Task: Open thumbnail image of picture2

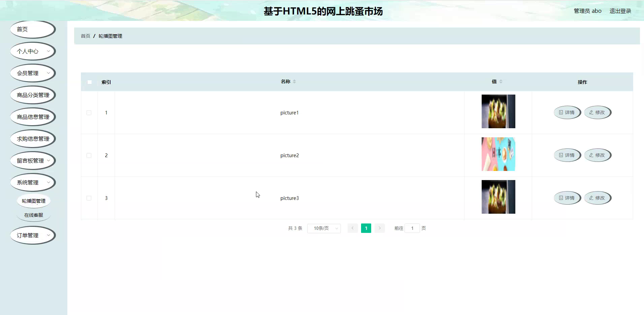Action: point(498,154)
